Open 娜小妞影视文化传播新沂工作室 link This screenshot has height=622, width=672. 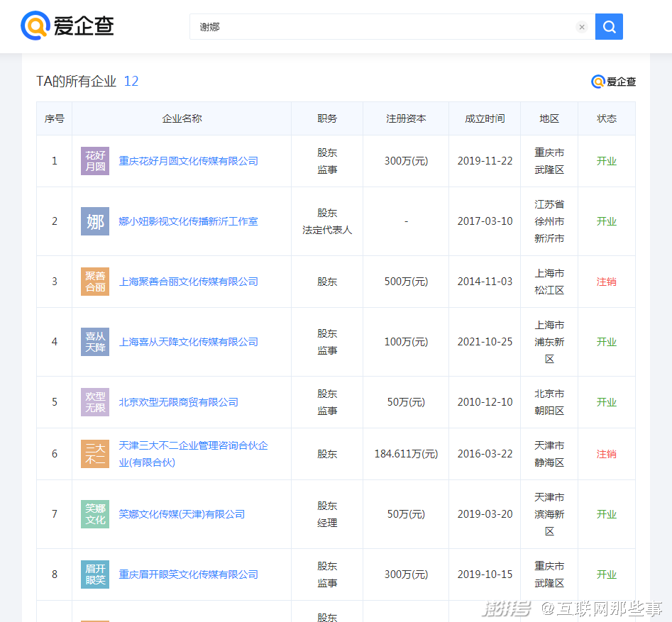(x=188, y=221)
